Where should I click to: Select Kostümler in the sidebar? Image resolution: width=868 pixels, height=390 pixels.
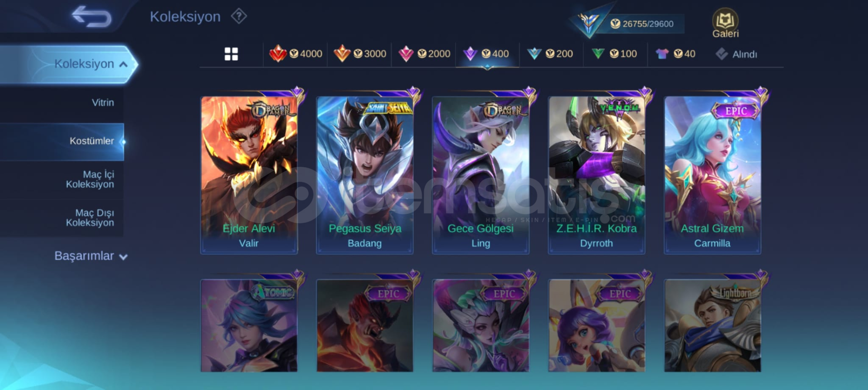pyautogui.click(x=62, y=141)
